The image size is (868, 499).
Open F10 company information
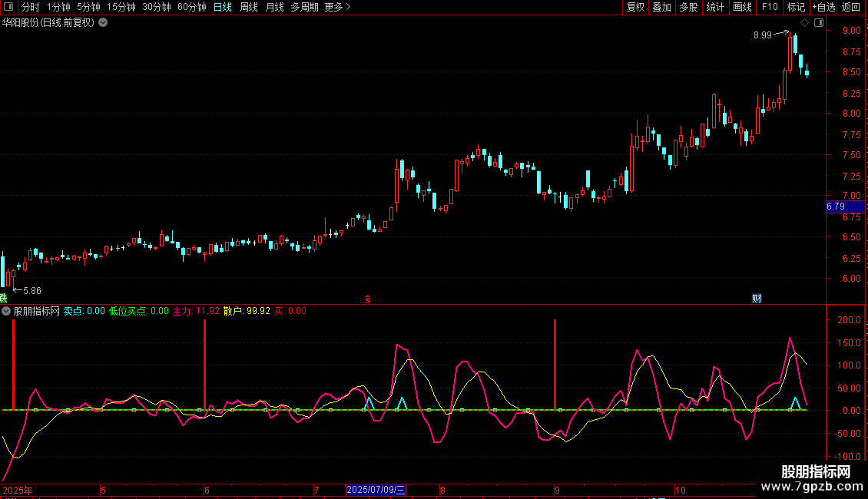click(770, 7)
